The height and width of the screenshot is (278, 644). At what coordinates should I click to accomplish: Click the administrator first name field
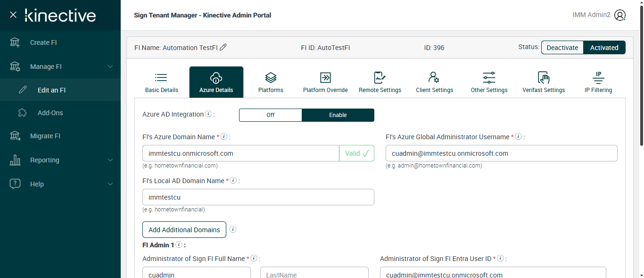197,272
